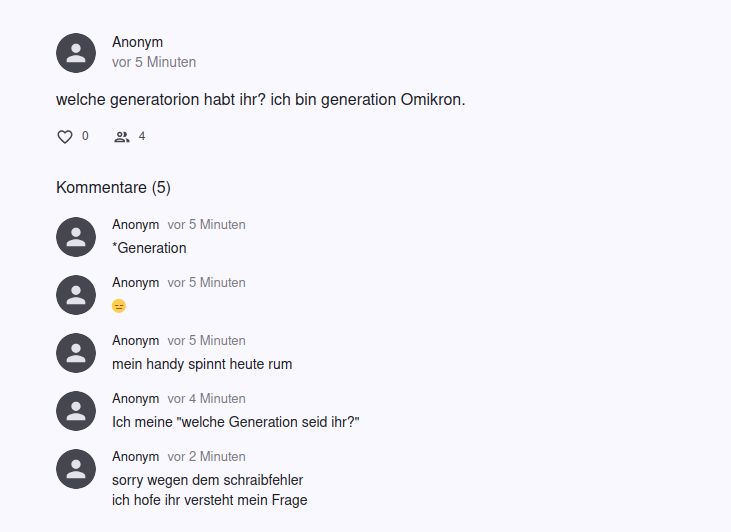Click the post timestamp "vor 5 Minuten"
Screen dimensions: 731x532
tap(154, 62)
